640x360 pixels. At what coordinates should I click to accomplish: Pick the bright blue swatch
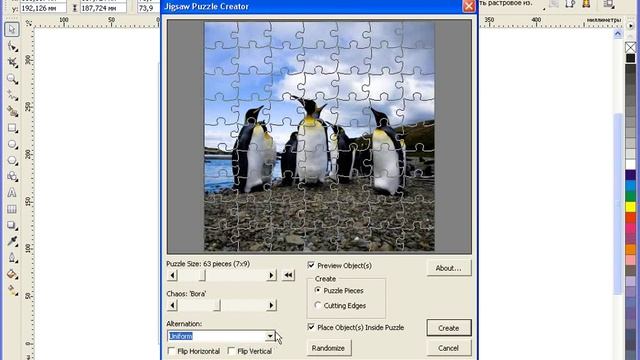coord(631,185)
